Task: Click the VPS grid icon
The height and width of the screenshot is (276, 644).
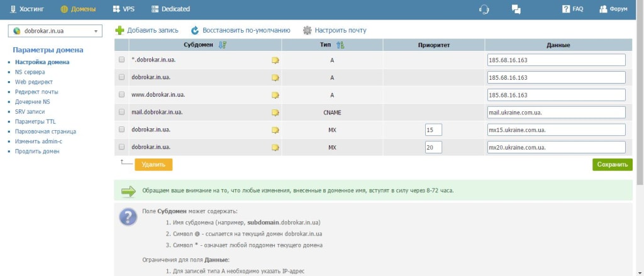Action: click(116, 9)
